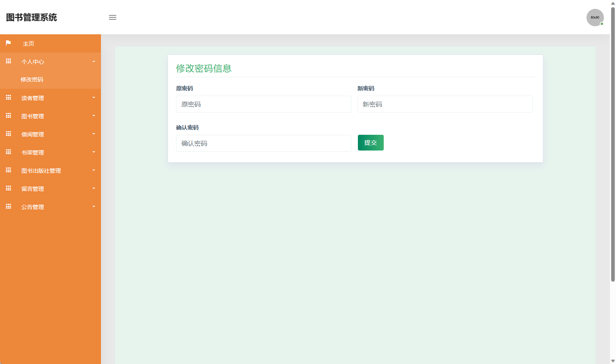The width and height of the screenshot is (616, 364).
Task: Click the grid icon beside 书架管理
Action: [8, 152]
